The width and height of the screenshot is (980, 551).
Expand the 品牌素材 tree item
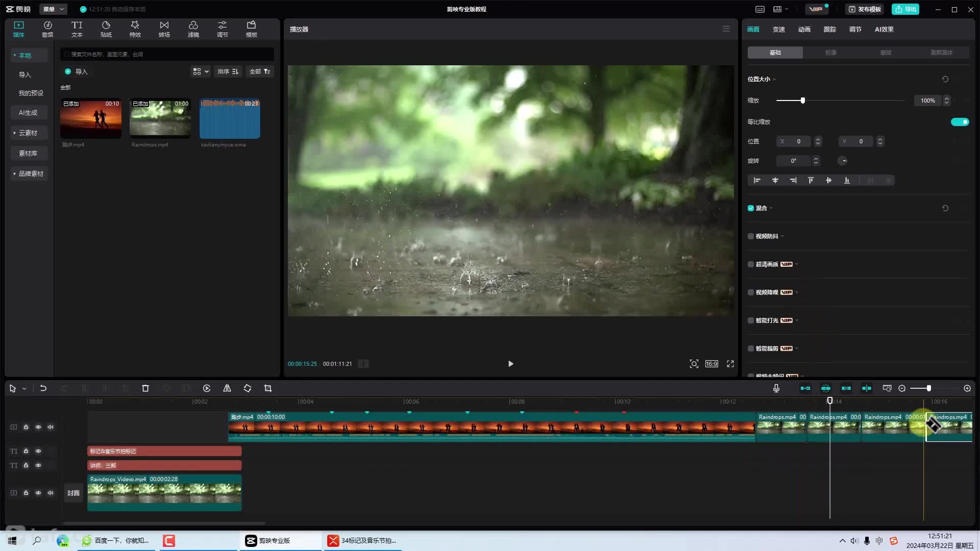pyautogui.click(x=29, y=173)
